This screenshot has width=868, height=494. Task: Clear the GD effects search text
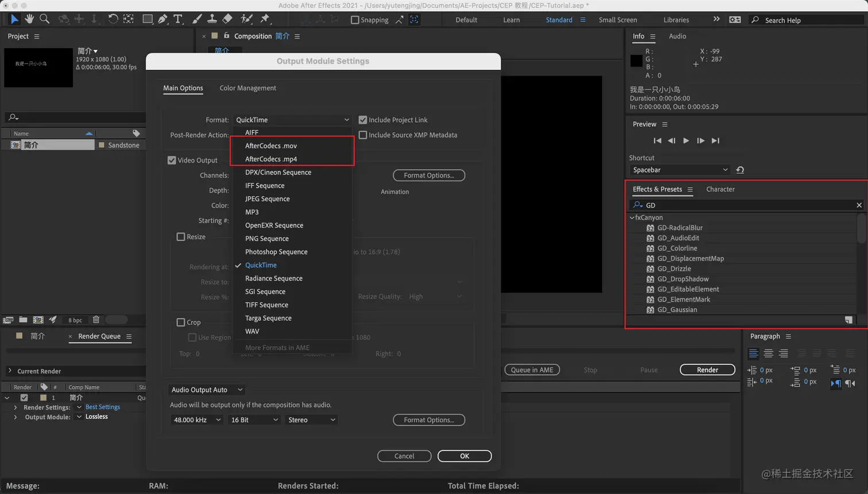(859, 205)
